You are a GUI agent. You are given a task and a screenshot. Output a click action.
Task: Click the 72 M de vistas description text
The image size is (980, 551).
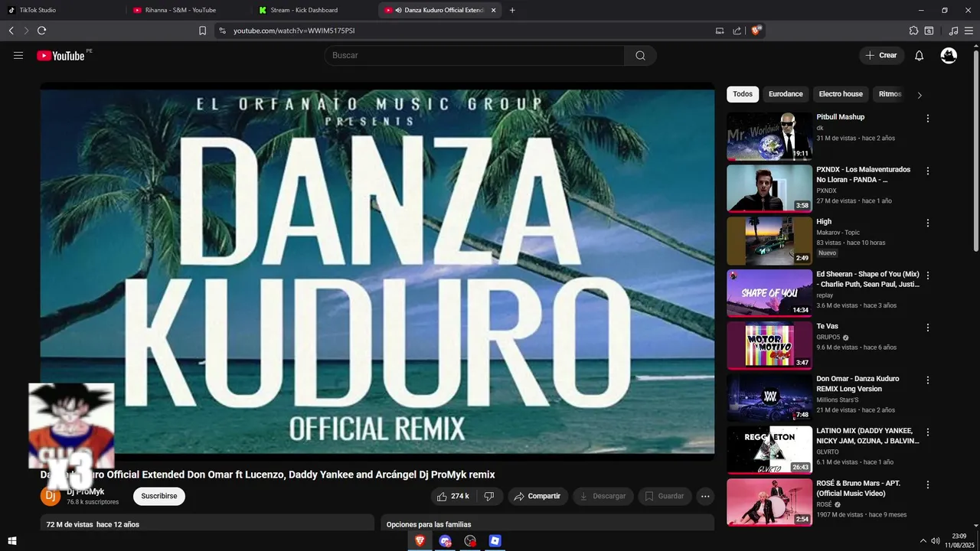93,524
